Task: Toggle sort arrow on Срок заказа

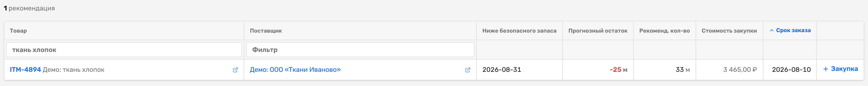Action: pyautogui.click(x=772, y=30)
